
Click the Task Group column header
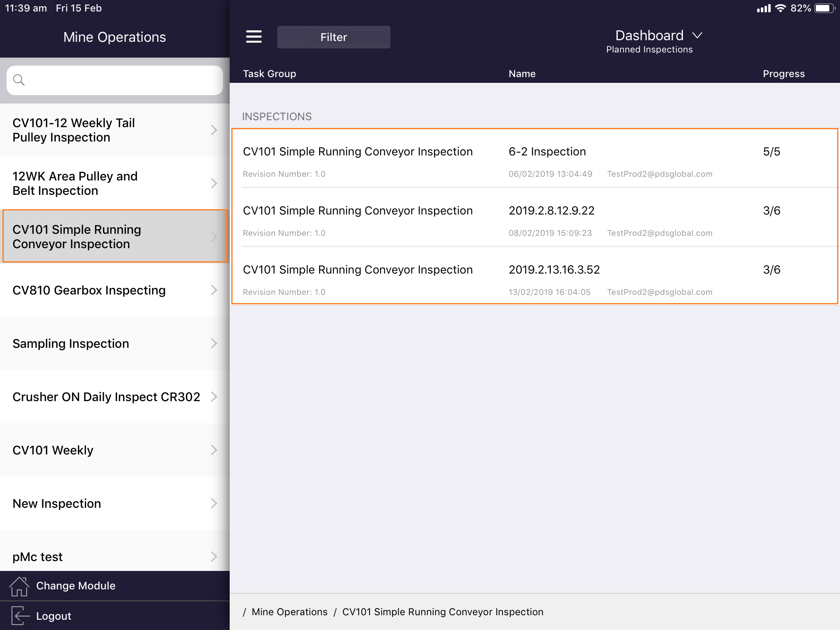pos(269,74)
